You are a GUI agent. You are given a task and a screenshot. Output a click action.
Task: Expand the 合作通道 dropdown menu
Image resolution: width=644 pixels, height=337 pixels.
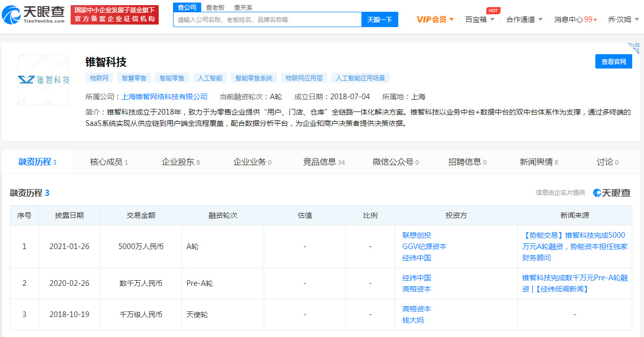pyautogui.click(x=524, y=19)
